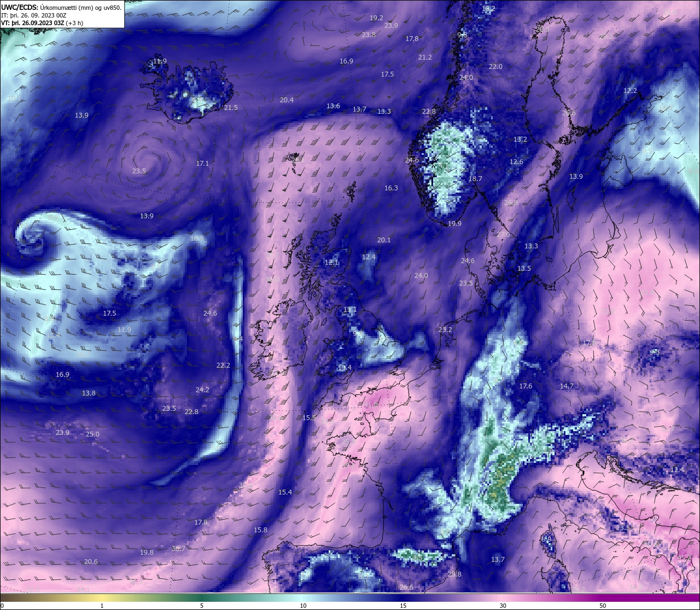
Task: Click the 21.2 value on the map
Action: pyautogui.click(x=425, y=57)
